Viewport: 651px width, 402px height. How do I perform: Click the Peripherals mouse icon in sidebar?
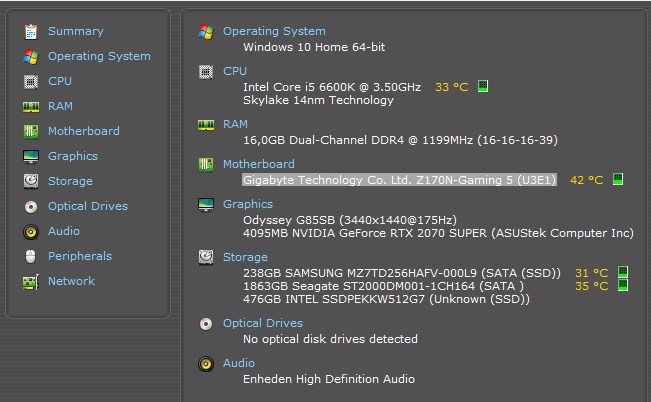[30, 257]
